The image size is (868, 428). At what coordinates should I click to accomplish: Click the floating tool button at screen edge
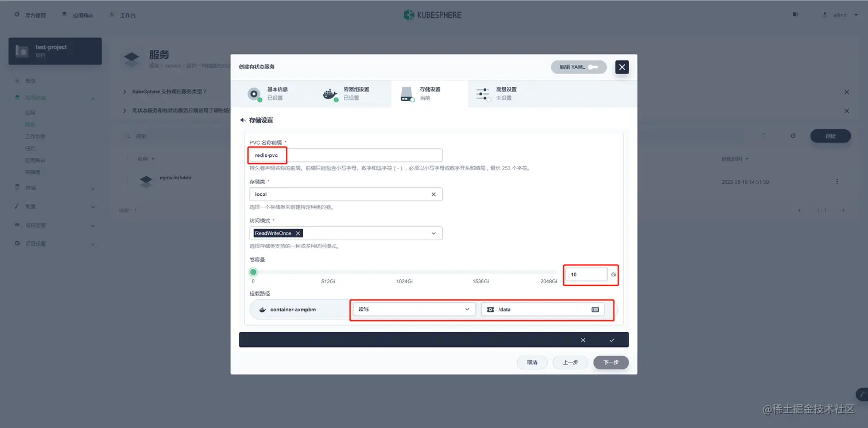click(x=862, y=394)
